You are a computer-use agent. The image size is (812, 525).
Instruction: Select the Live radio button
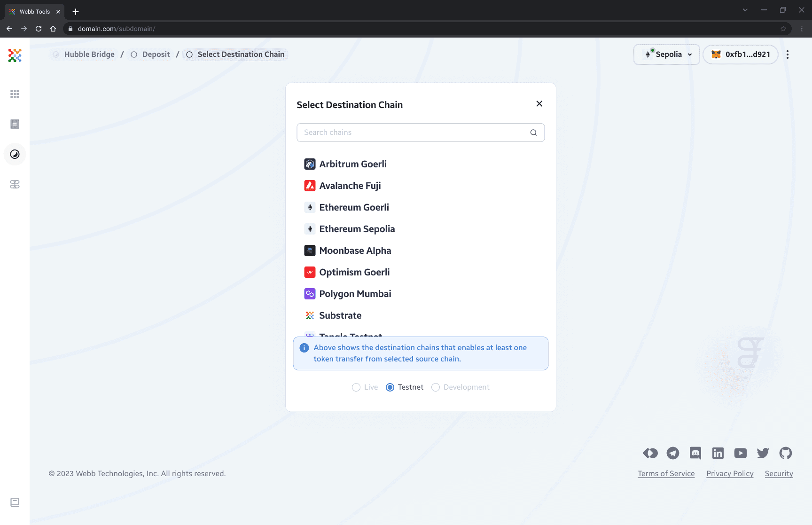(356, 387)
